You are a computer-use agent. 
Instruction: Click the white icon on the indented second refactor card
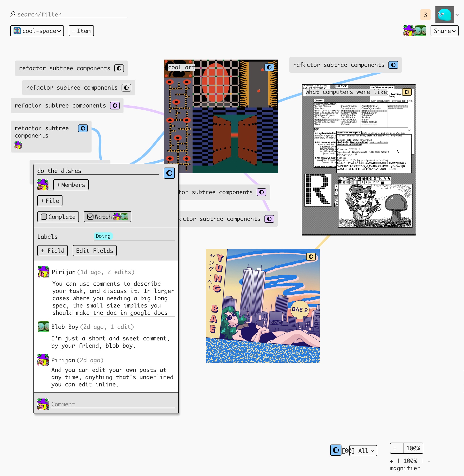tap(126, 88)
